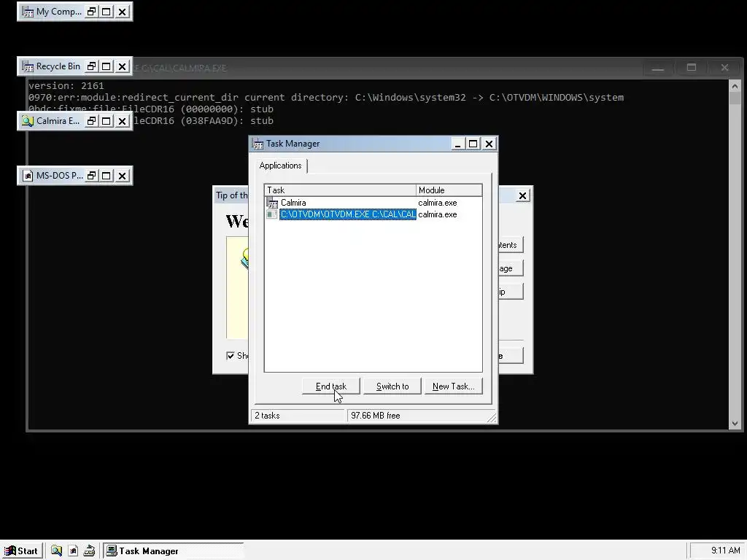Open the Start menu
The height and width of the screenshot is (560, 747).
21,551
